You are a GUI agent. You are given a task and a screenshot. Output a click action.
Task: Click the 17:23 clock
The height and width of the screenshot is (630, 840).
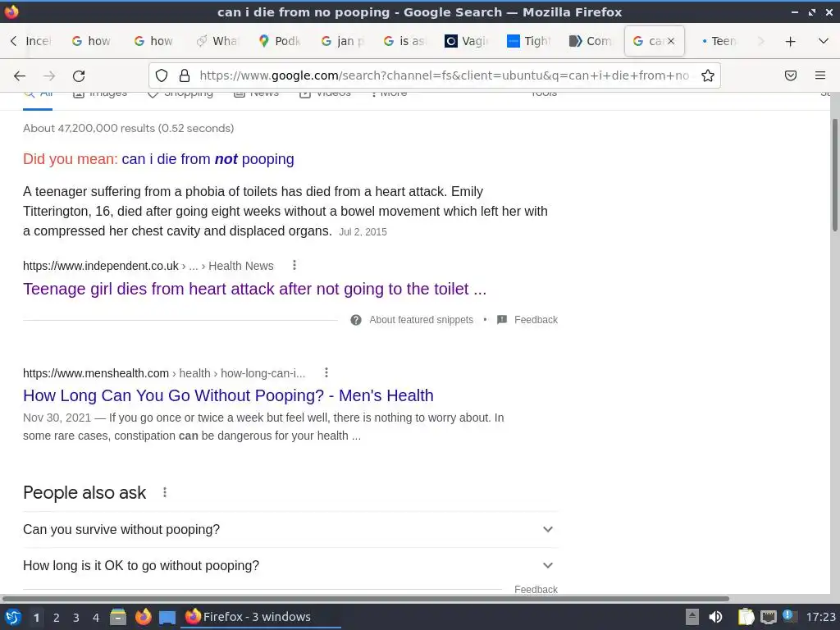pyautogui.click(x=820, y=617)
